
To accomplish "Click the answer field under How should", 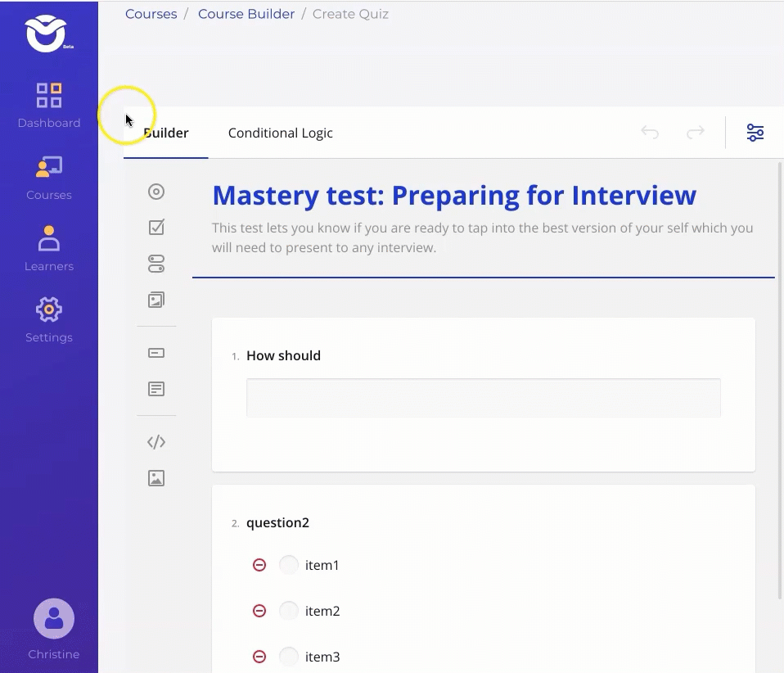I will pos(483,398).
